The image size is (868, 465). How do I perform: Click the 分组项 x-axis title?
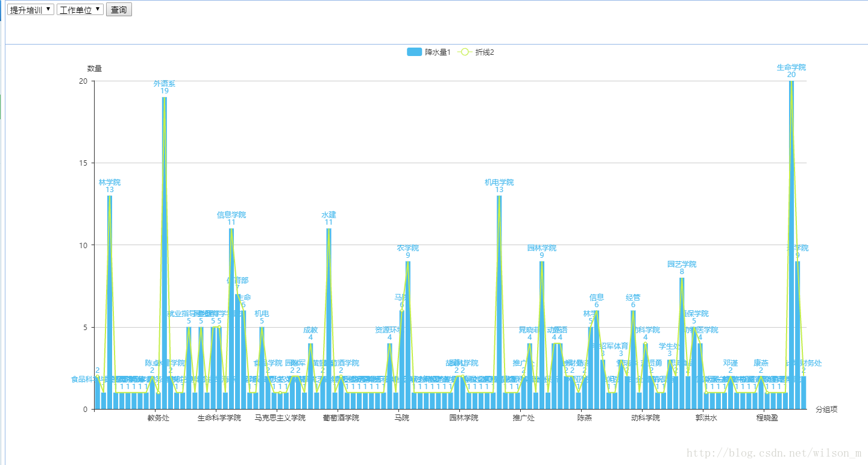(826, 410)
